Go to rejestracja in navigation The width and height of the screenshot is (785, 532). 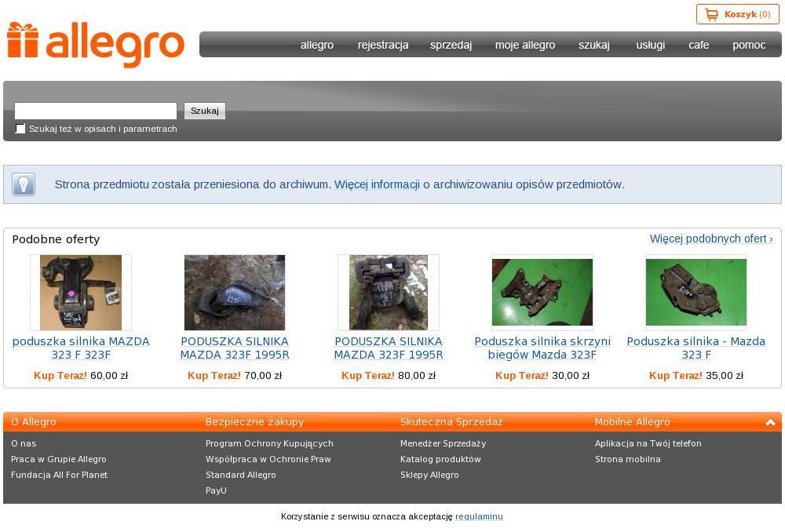tap(383, 45)
